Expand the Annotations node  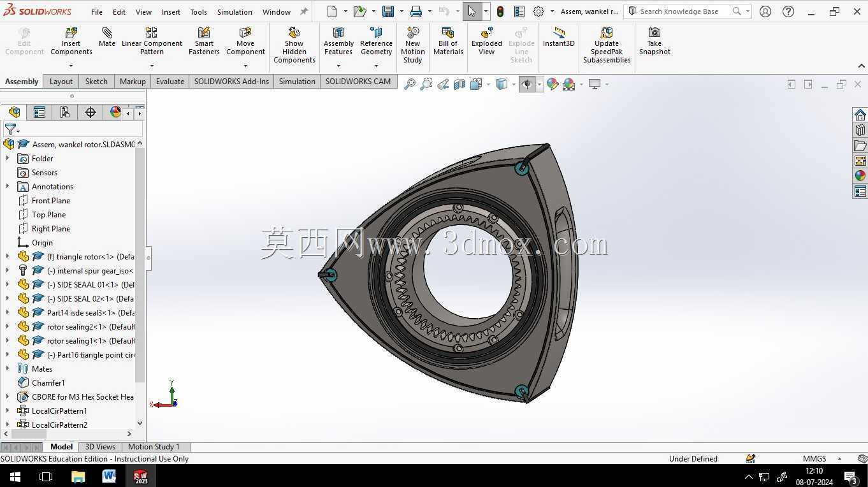click(x=8, y=187)
